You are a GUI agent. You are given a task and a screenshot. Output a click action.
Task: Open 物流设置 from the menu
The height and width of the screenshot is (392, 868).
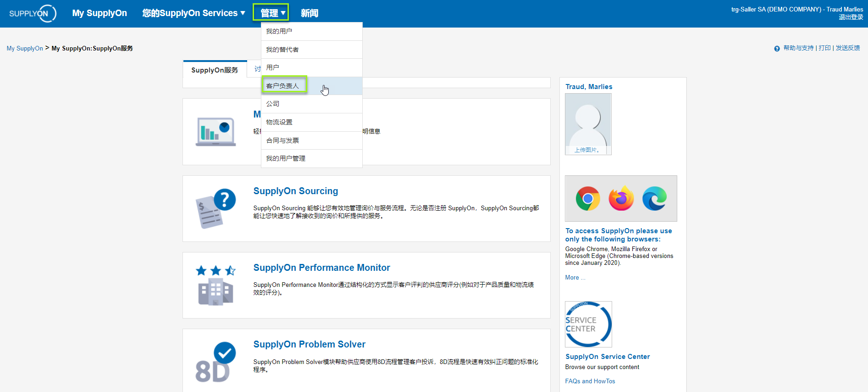[312, 122]
